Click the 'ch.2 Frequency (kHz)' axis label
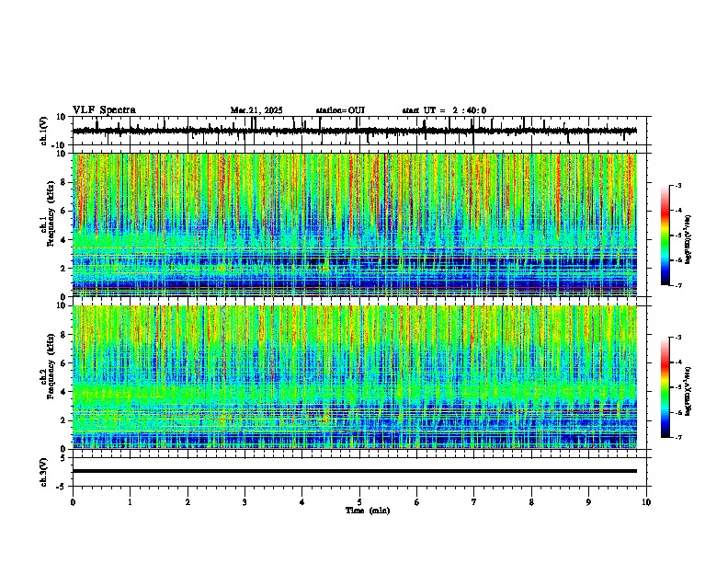Image resolution: width=728 pixels, height=563 pixels. (47, 366)
